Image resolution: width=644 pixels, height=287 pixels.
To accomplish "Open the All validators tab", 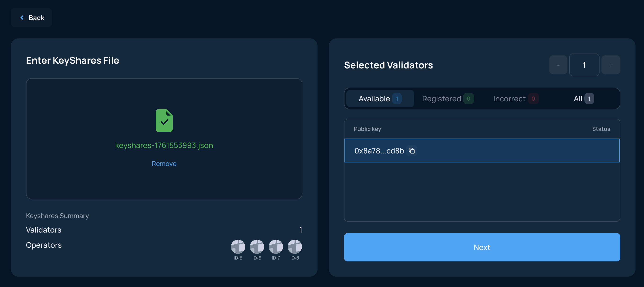I will click(583, 99).
